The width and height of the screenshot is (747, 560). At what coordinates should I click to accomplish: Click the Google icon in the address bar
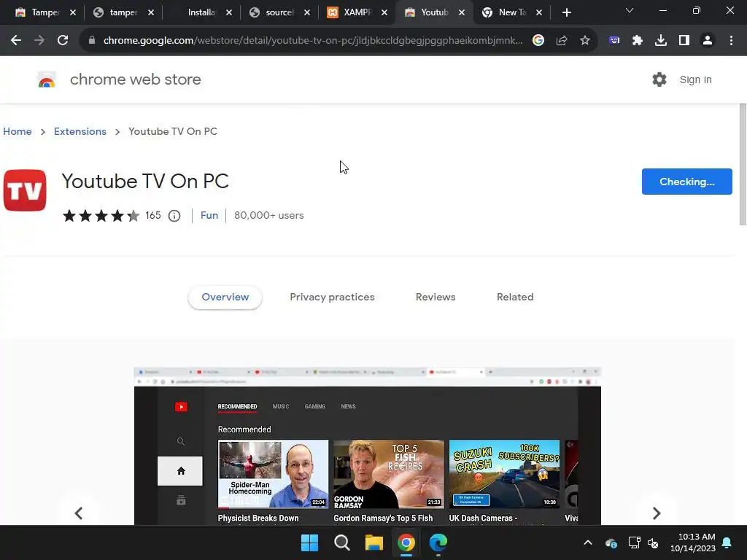tap(538, 41)
